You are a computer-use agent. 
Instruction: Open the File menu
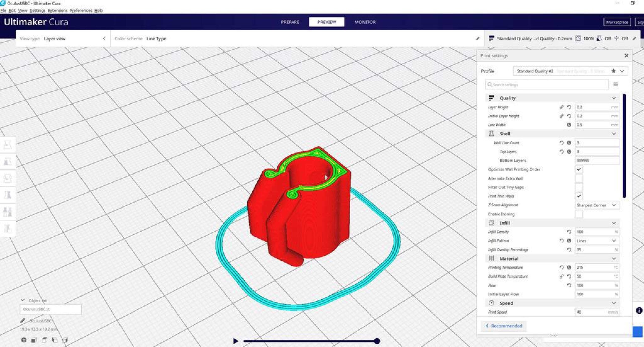[3, 11]
